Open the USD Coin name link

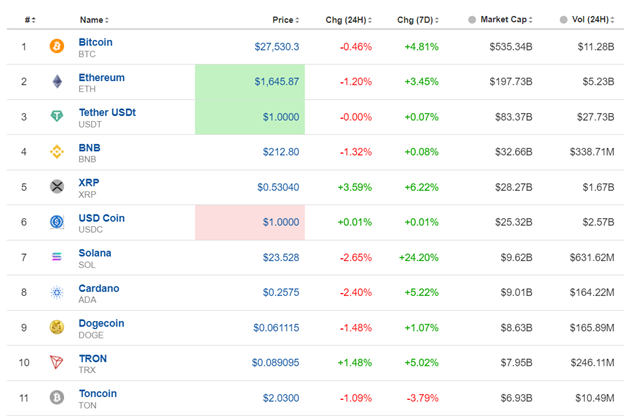pos(101,218)
